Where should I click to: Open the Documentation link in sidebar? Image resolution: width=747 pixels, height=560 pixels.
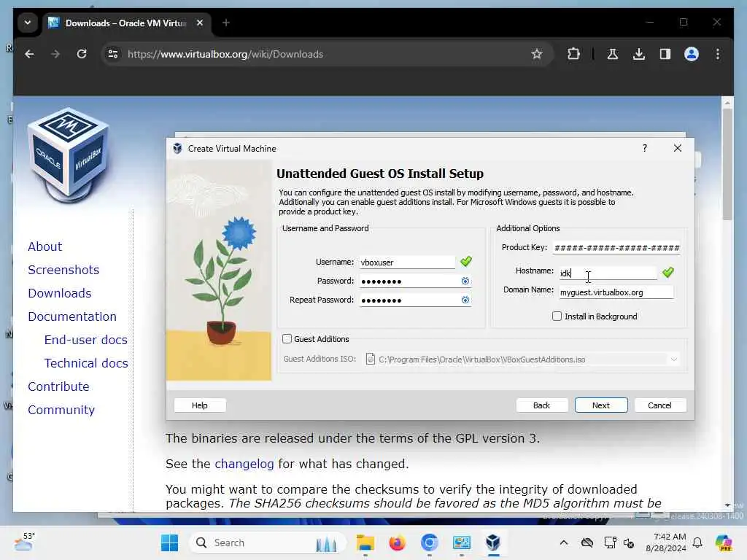coord(72,316)
